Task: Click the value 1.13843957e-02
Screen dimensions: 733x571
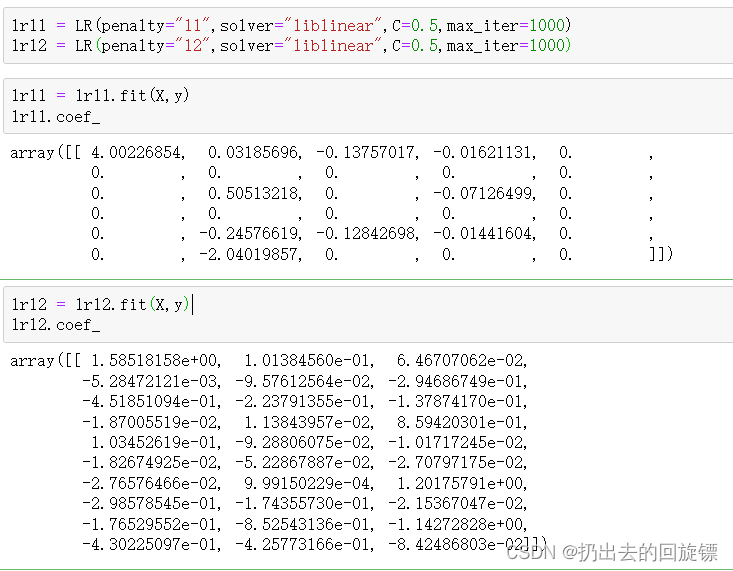Action: coord(307,422)
